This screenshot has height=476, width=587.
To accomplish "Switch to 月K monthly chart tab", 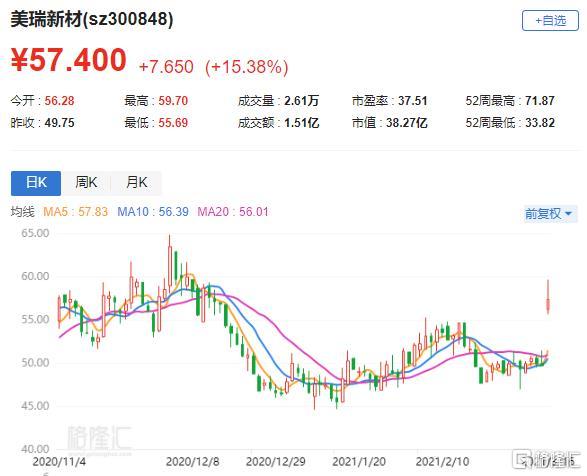I will (137, 183).
